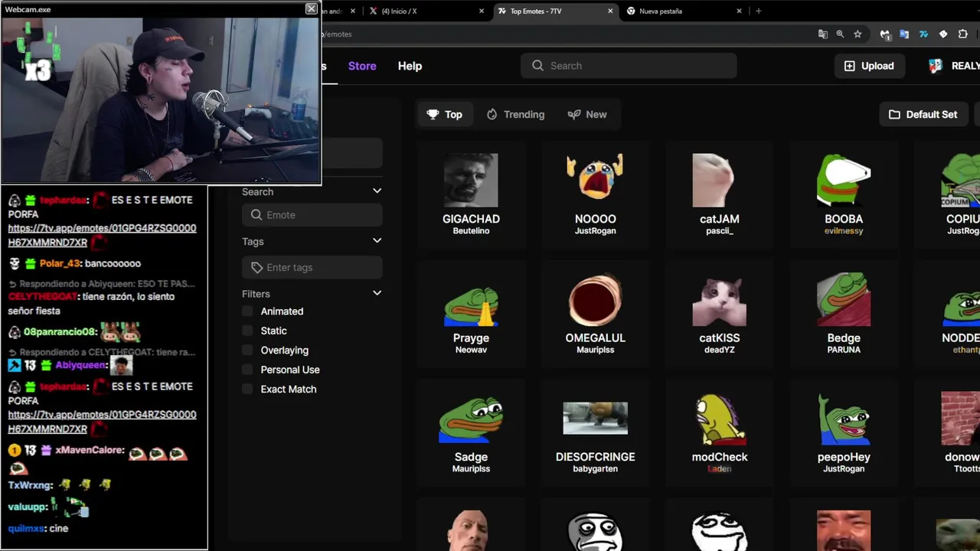The width and height of the screenshot is (980, 551).
Task: Enable the Static filter checkbox
Action: (247, 331)
